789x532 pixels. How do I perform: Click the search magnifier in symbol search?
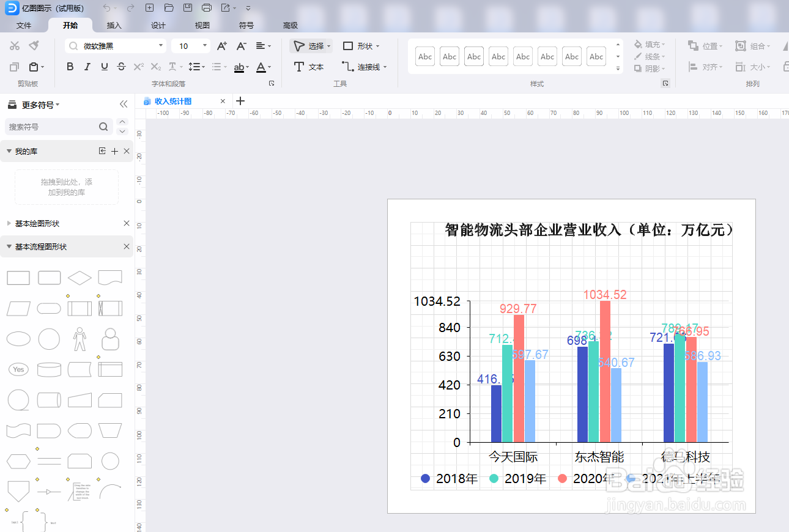click(103, 127)
